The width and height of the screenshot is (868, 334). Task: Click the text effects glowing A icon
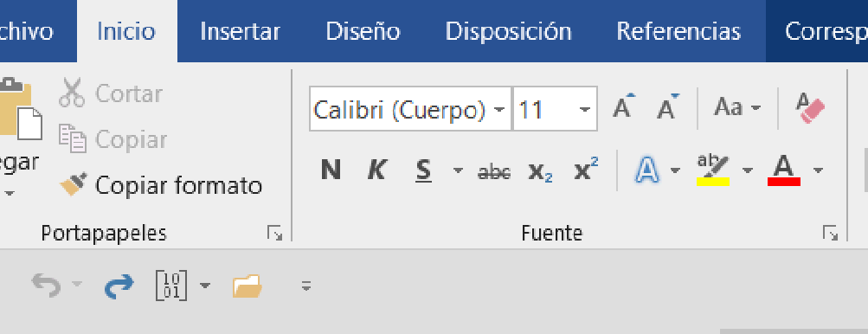point(647,170)
